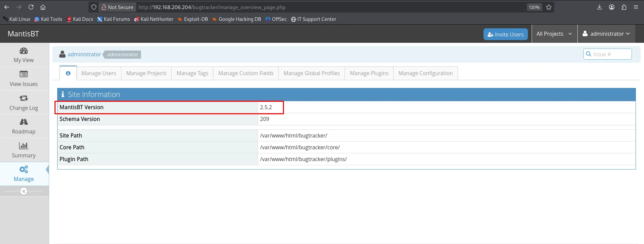Click the Issue # search field
The height and width of the screenshot is (244, 644).
(x=608, y=54)
